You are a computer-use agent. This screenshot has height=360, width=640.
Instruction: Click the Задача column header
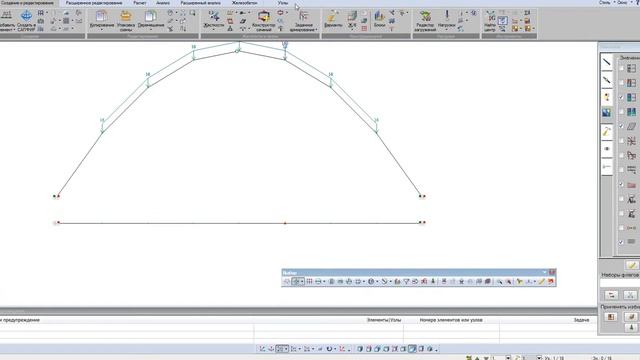point(581,320)
